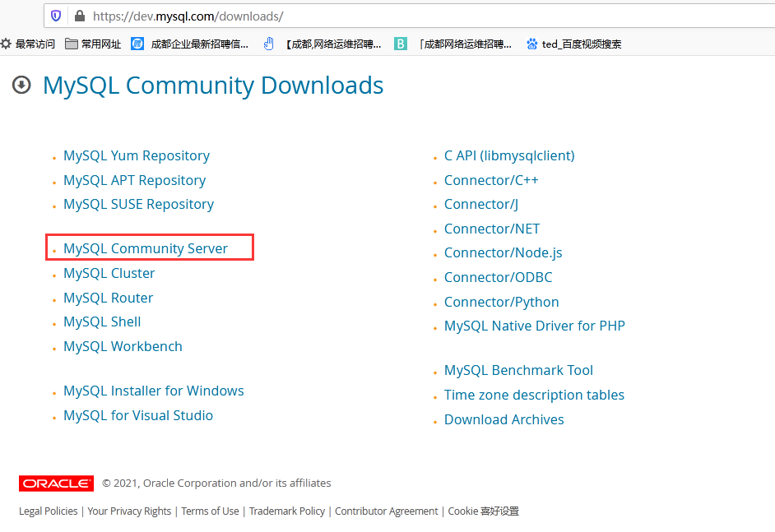Open the Download Archives link

pos(504,419)
